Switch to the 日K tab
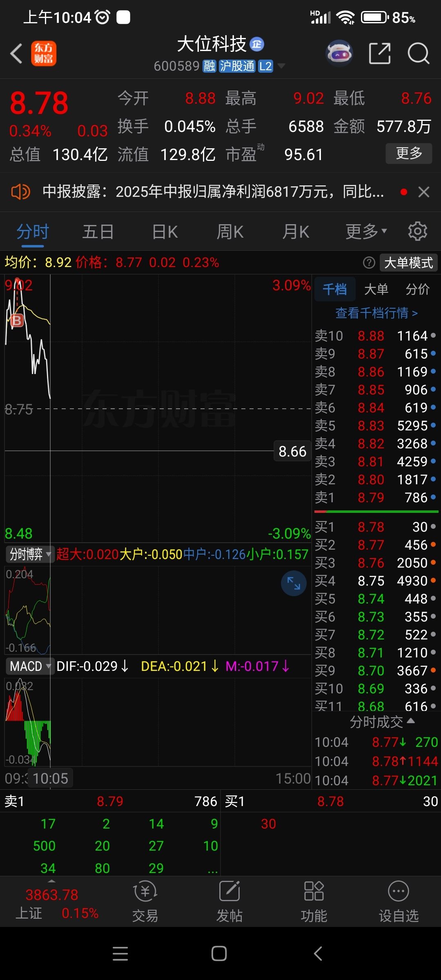The image size is (441, 980). (165, 232)
